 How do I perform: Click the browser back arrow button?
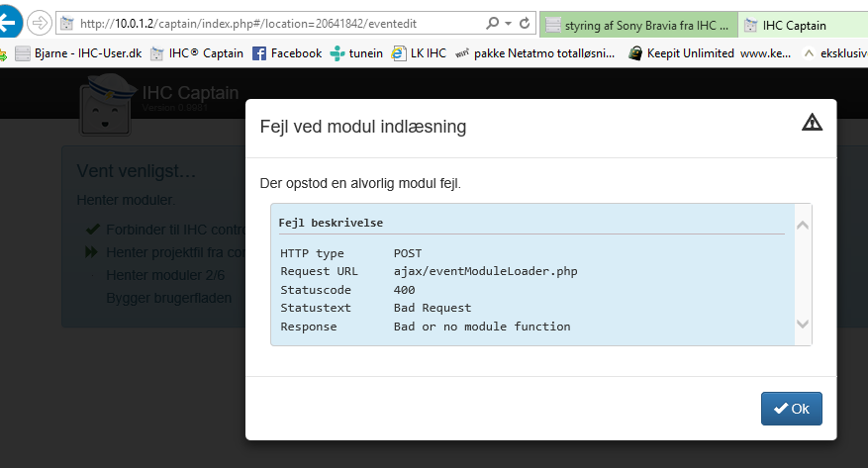pyautogui.click(x=9, y=23)
